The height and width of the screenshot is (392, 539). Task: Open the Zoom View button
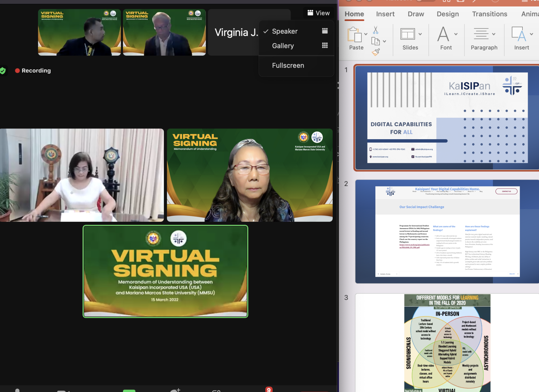[318, 13]
